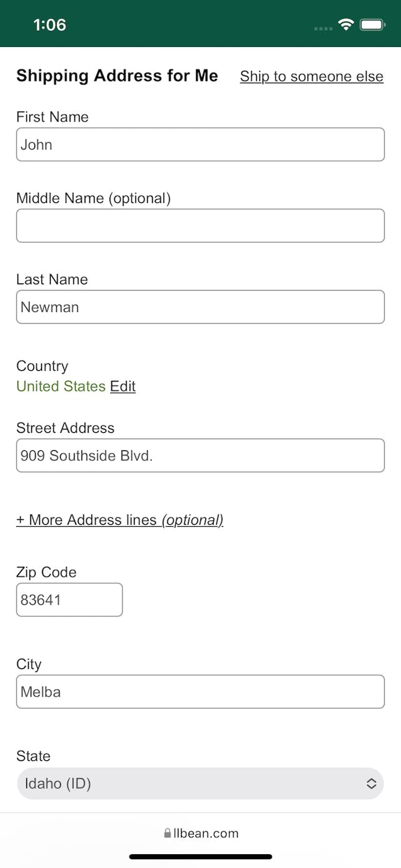Select the empty Middle Name field
This screenshot has width=401, height=868.
click(200, 225)
